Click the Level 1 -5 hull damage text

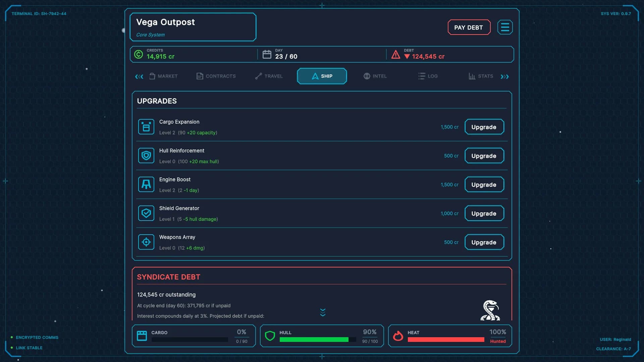(x=189, y=219)
